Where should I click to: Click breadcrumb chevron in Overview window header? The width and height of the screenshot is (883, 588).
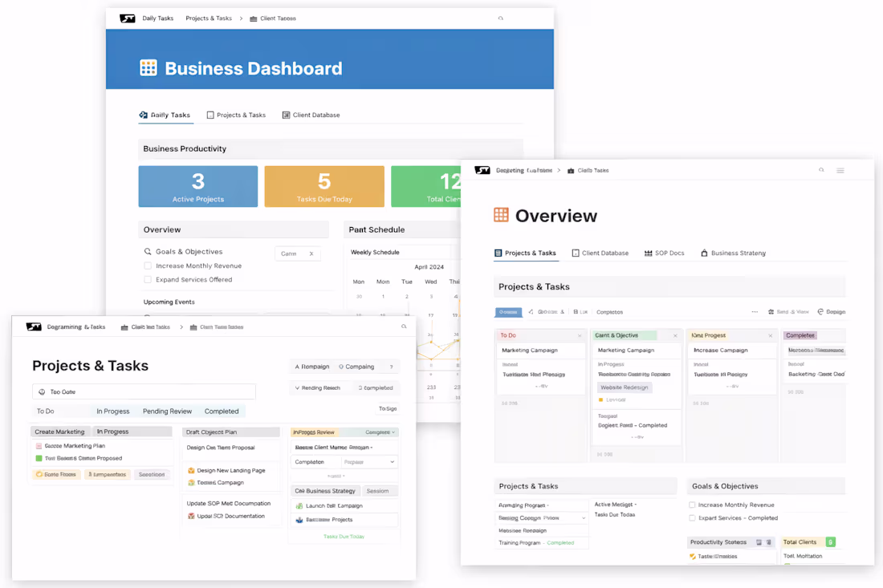point(559,171)
